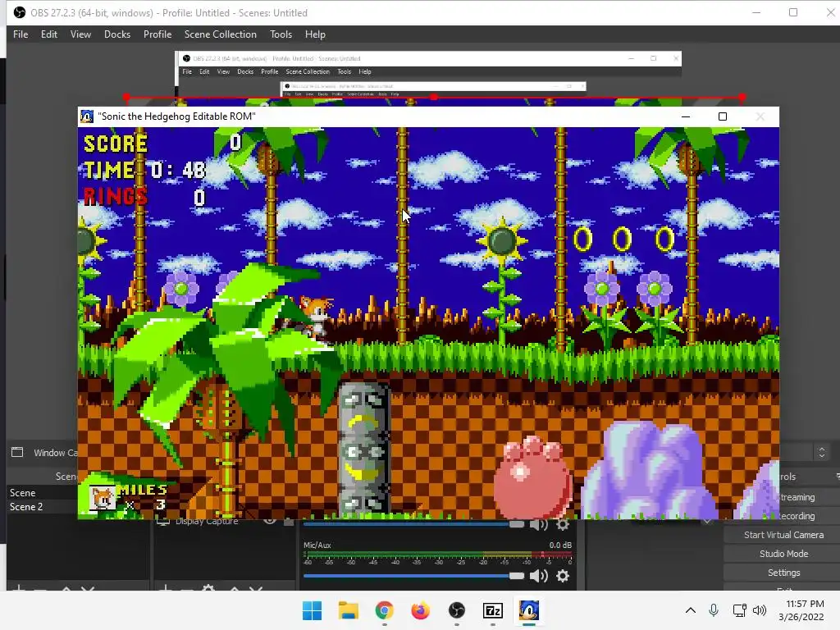Click the OBS logo in the title bar
Screen dimensions: 840x630
coord(20,12)
